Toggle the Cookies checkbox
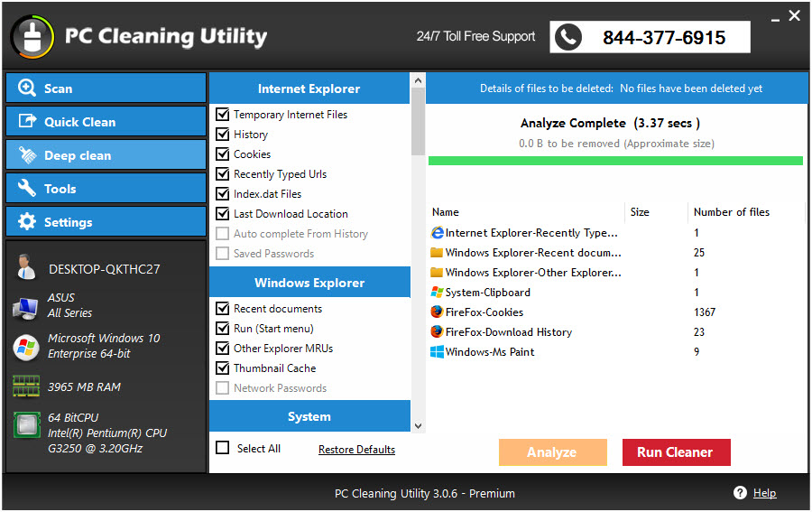The height and width of the screenshot is (512, 812). 223,154
